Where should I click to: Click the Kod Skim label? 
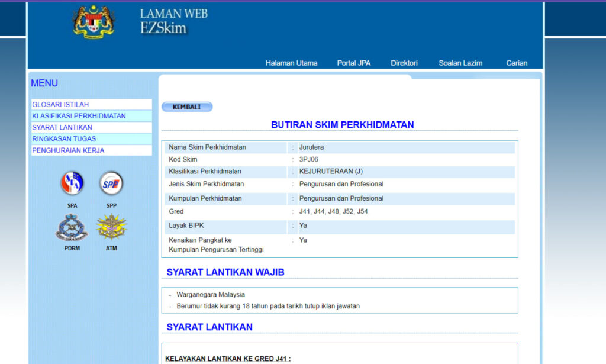[183, 159]
